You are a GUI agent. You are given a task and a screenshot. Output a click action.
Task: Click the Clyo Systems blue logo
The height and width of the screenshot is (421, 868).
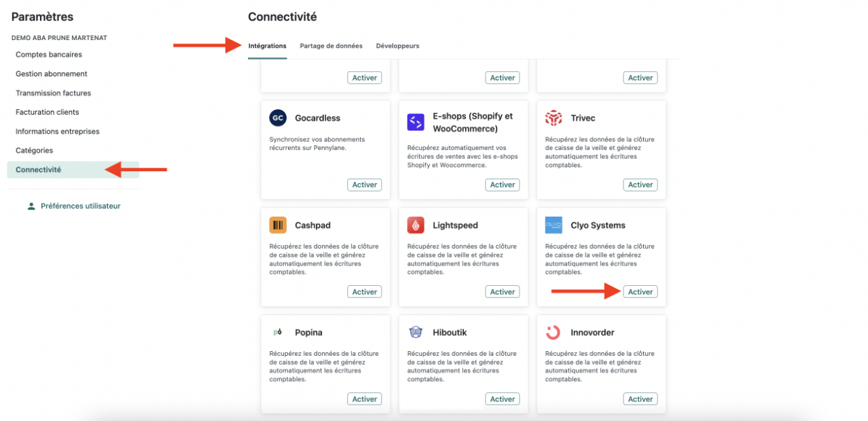554,225
